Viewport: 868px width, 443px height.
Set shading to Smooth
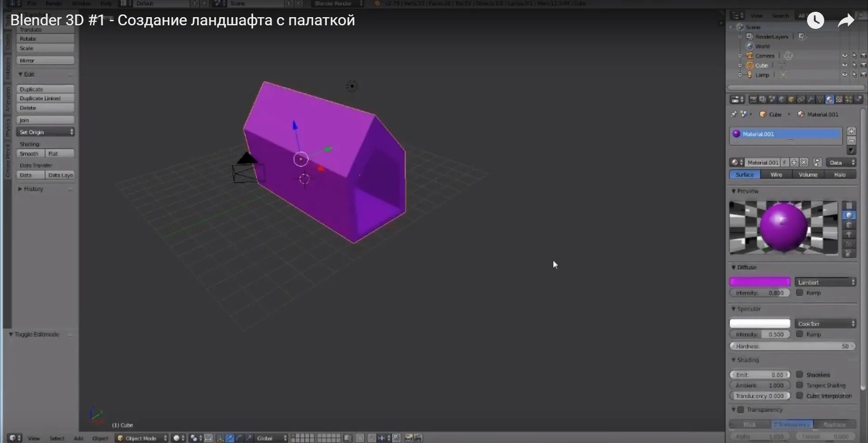click(31, 154)
